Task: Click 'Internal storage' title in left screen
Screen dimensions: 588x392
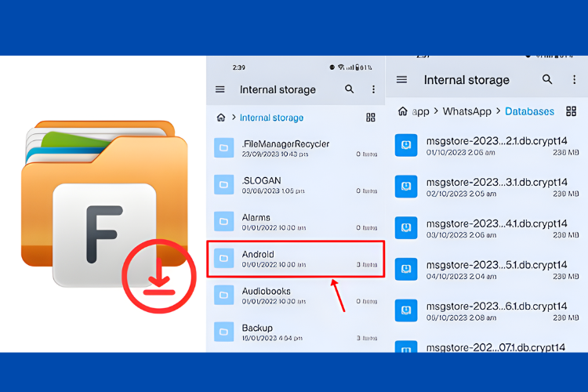Action: click(278, 89)
